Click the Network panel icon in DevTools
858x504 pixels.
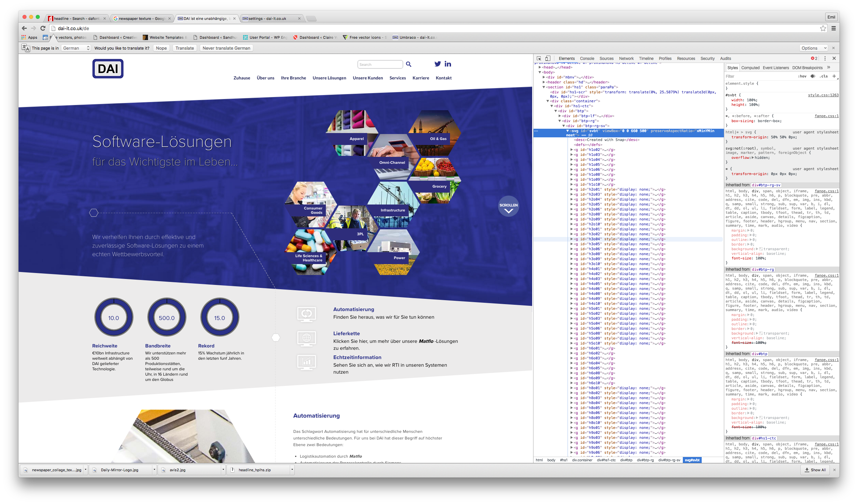(x=626, y=58)
